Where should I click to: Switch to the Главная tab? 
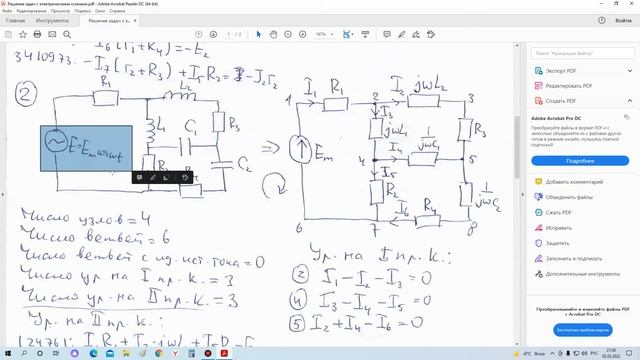coord(15,20)
